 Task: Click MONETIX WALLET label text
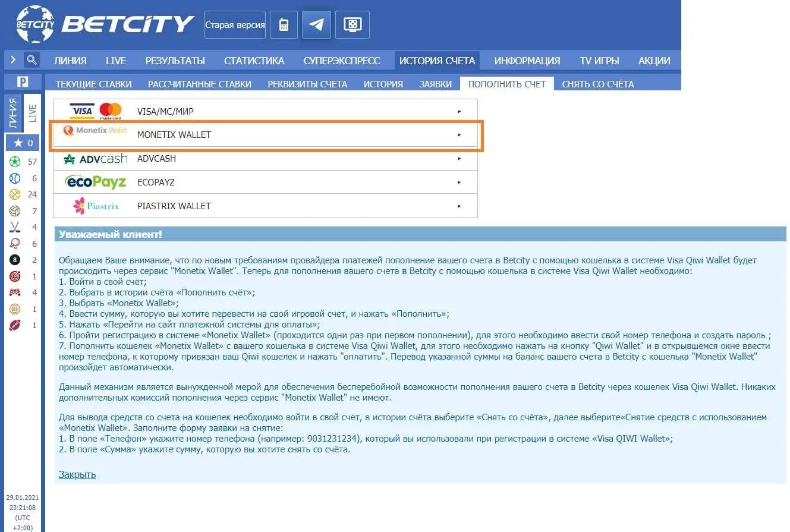[x=174, y=135]
